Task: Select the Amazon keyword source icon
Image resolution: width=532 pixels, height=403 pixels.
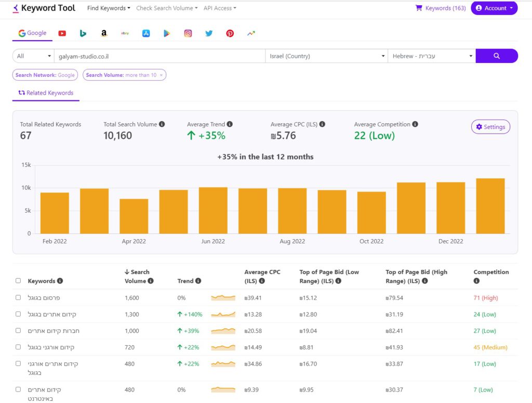Action: click(x=104, y=33)
